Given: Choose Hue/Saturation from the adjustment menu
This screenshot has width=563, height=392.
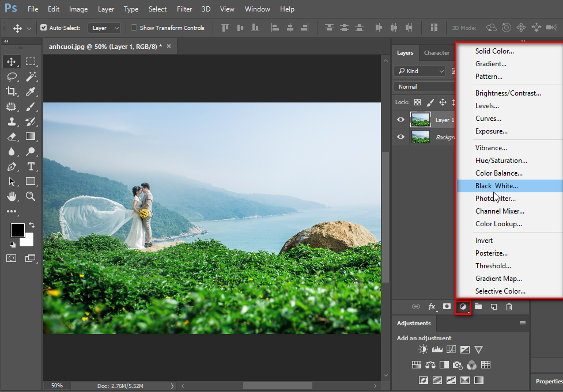Looking at the screenshot, I should (x=501, y=161).
